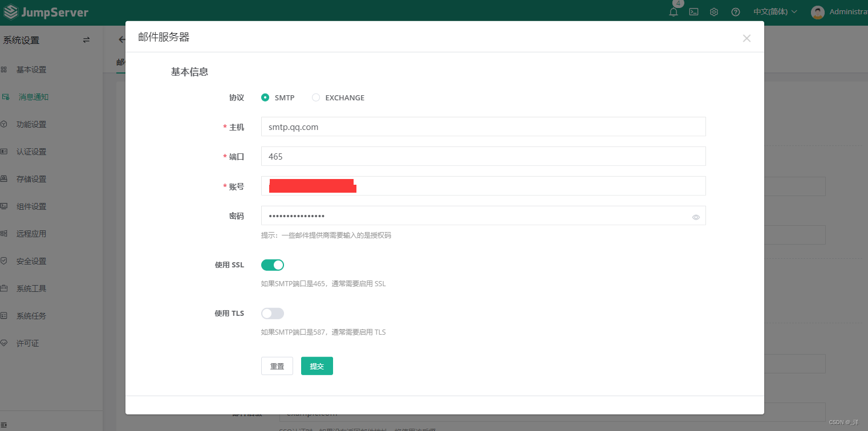Open the 中文(简体) language dropdown

coord(775,11)
